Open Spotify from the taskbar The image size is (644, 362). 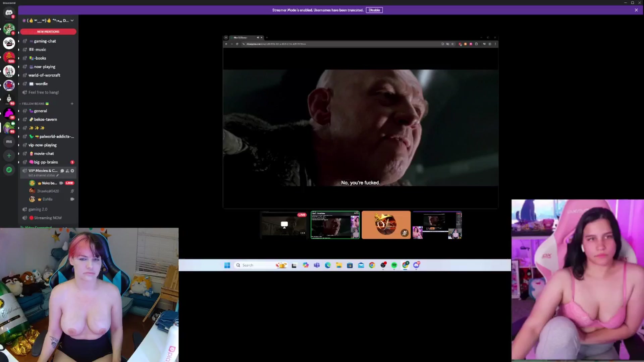394,265
